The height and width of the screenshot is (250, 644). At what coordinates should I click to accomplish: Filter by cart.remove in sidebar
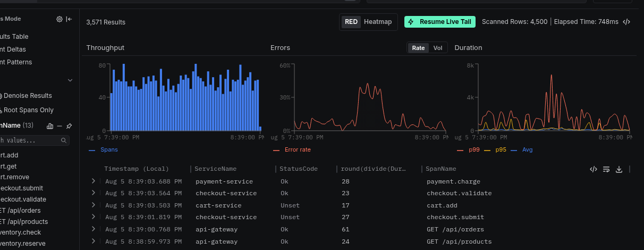coord(15,177)
